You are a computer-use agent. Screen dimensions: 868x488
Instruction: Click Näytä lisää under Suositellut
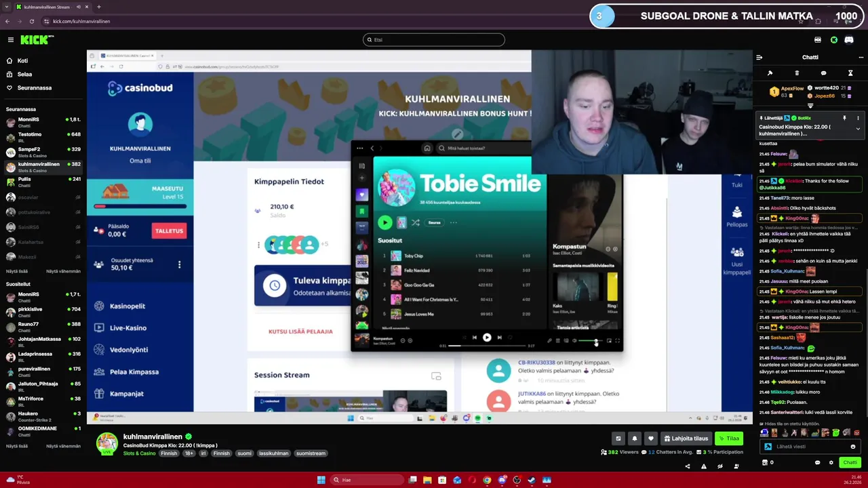pos(17,446)
